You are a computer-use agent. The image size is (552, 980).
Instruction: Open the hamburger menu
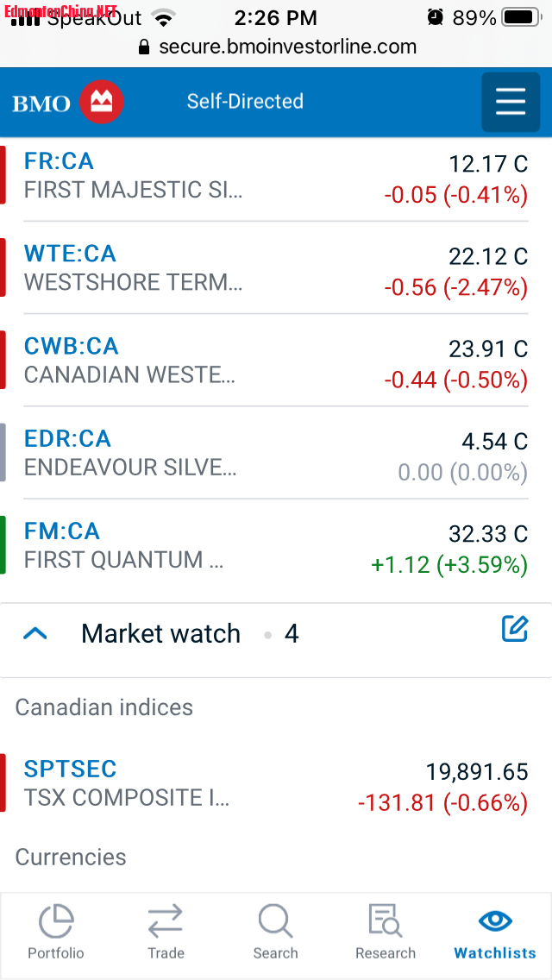coord(511,102)
